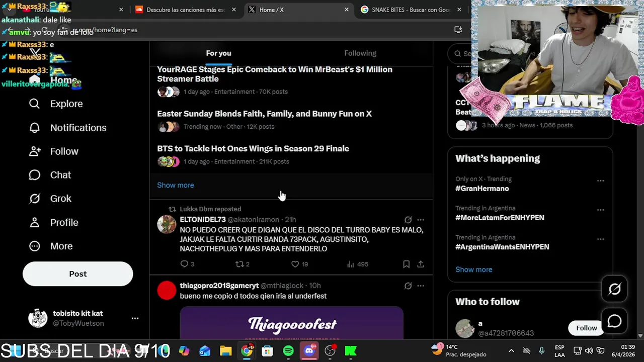
Task: Open the #GranHermano trend
Action: coord(482,189)
